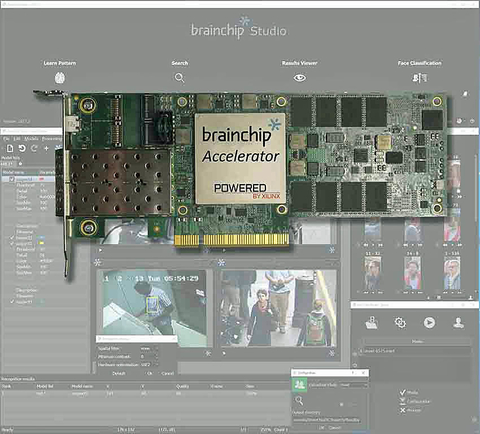Click Cancel in the filter dialog
480x434 pixels.
167,373
